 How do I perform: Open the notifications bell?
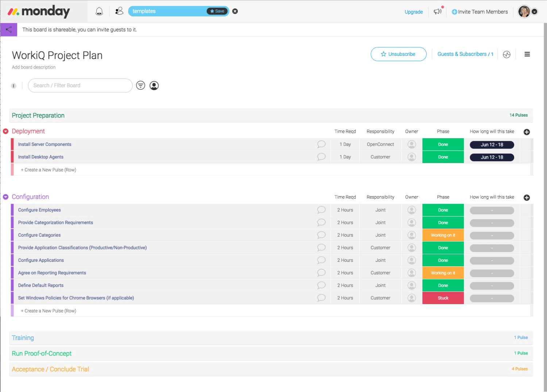[x=99, y=11]
